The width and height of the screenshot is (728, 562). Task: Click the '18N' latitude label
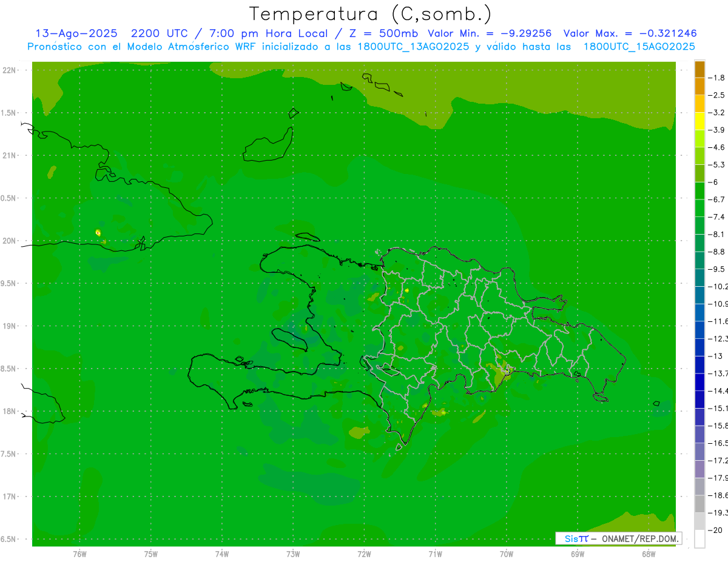10,411
